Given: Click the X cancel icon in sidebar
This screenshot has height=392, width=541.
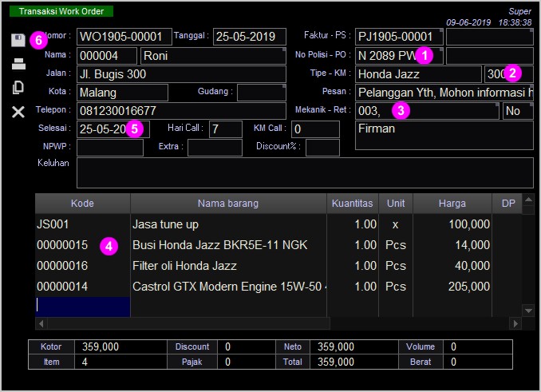Looking at the screenshot, I should [x=18, y=112].
